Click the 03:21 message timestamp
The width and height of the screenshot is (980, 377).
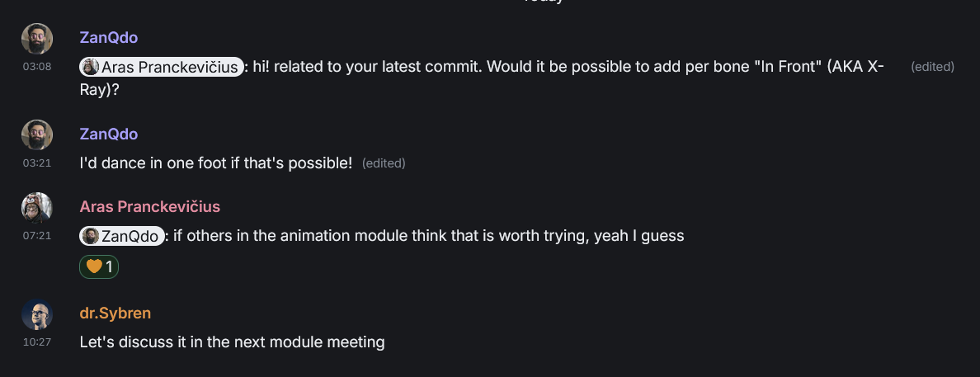37,163
